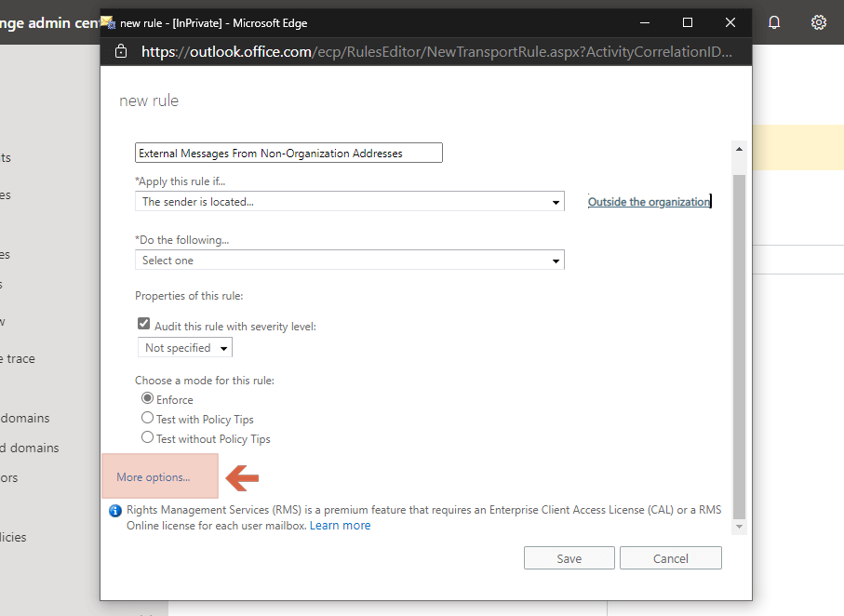Viewport: 844px width, 616px height.
Task: Open the settings gear icon
Action: [819, 22]
